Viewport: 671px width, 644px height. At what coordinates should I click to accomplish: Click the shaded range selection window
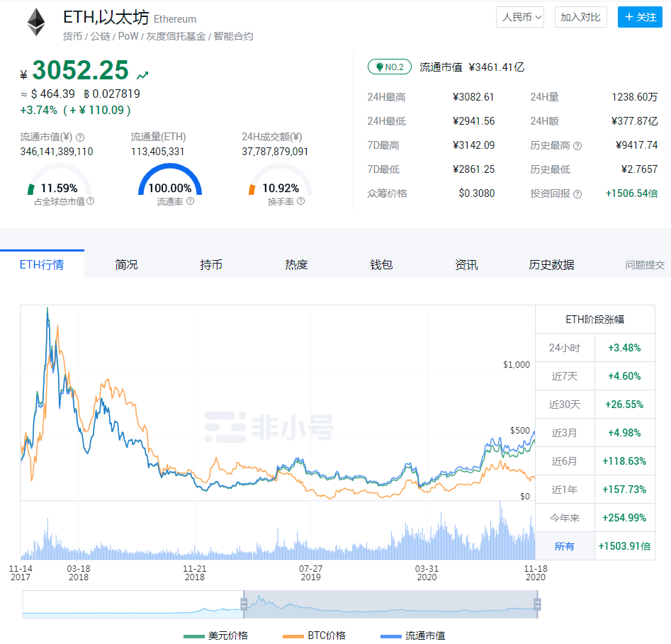tap(390, 604)
